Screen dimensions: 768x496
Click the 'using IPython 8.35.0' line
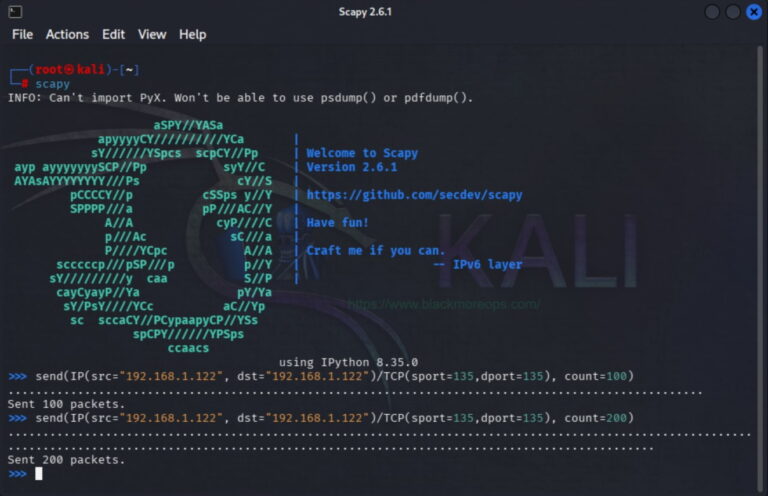pyautogui.click(x=348, y=362)
